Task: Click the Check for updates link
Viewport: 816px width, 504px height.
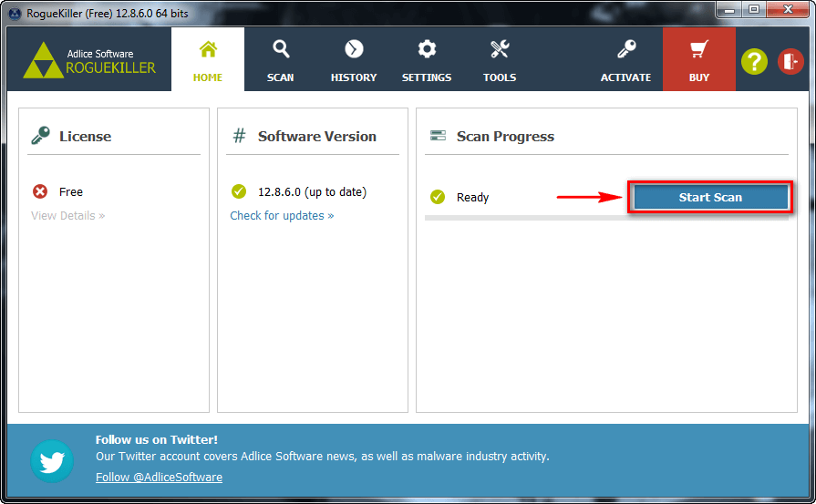Action: coord(282,216)
